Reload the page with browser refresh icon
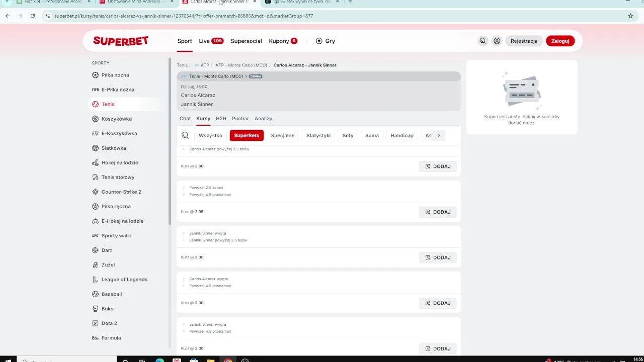The height and width of the screenshot is (362, 644). point(33,16)
